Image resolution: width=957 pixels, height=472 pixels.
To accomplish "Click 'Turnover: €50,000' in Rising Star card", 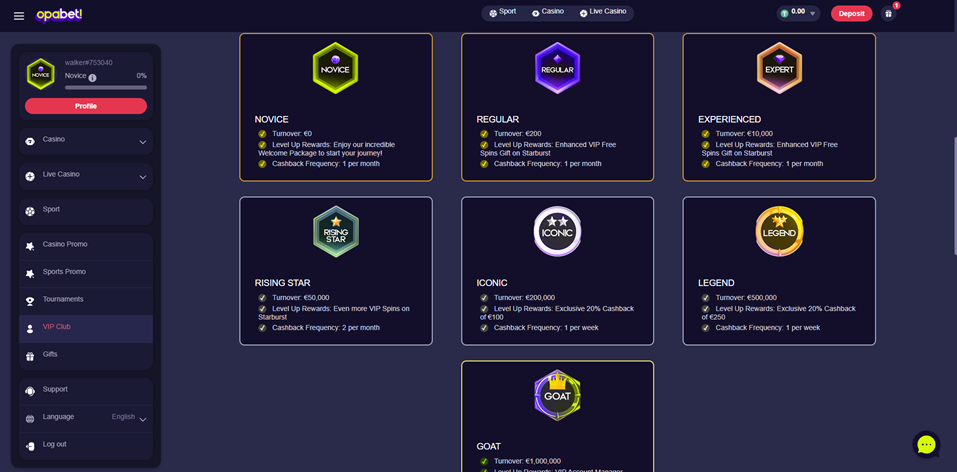I will point(300,297).
